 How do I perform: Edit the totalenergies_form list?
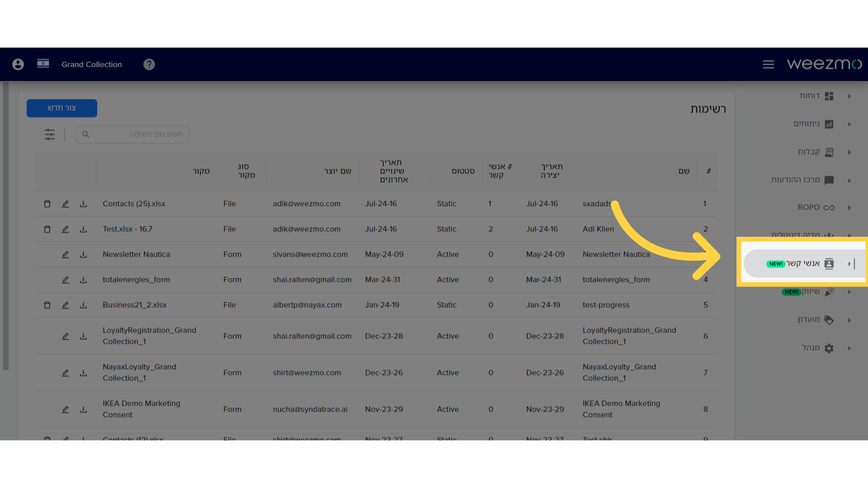pos(65,280)
